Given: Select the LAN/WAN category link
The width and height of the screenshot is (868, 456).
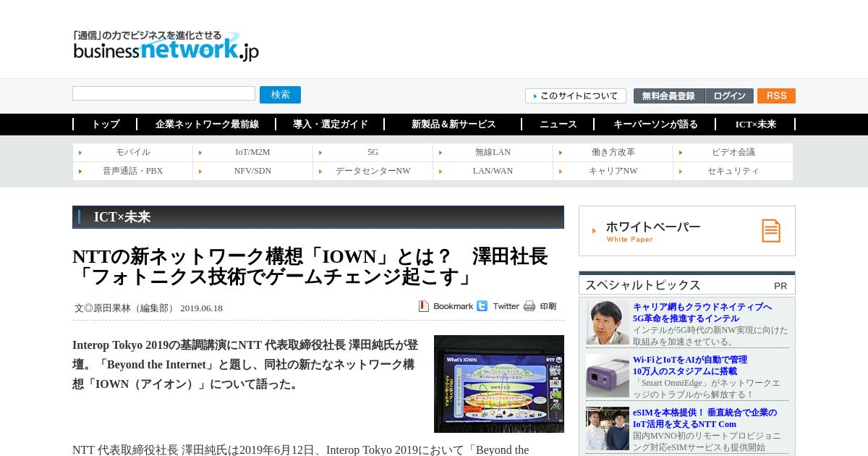Looking at the screenshot, I should click(x=493, y=171).
